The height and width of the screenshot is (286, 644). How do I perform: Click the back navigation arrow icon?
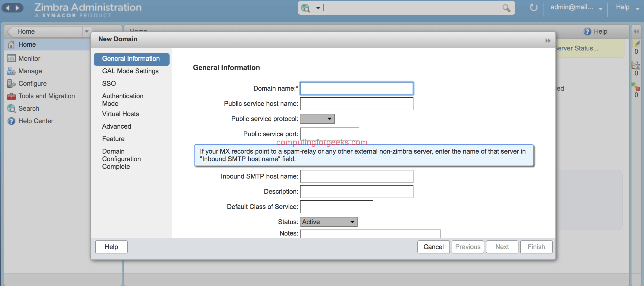[8, 8]
